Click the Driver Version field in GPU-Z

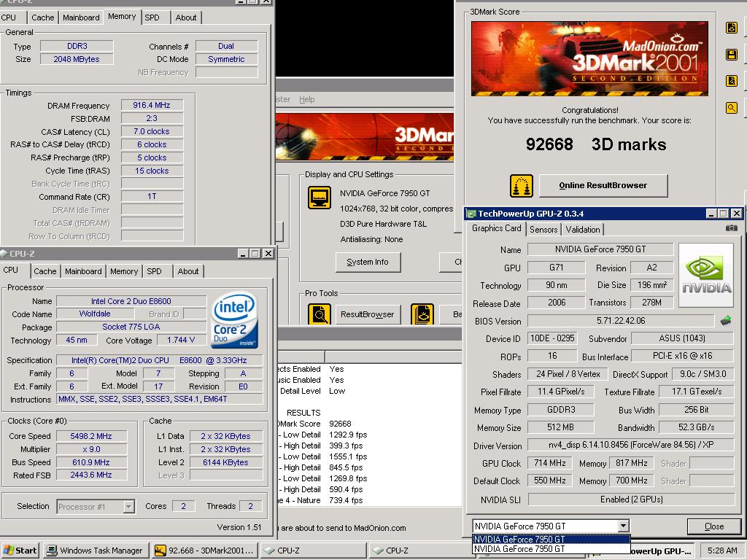click(631, 445)
